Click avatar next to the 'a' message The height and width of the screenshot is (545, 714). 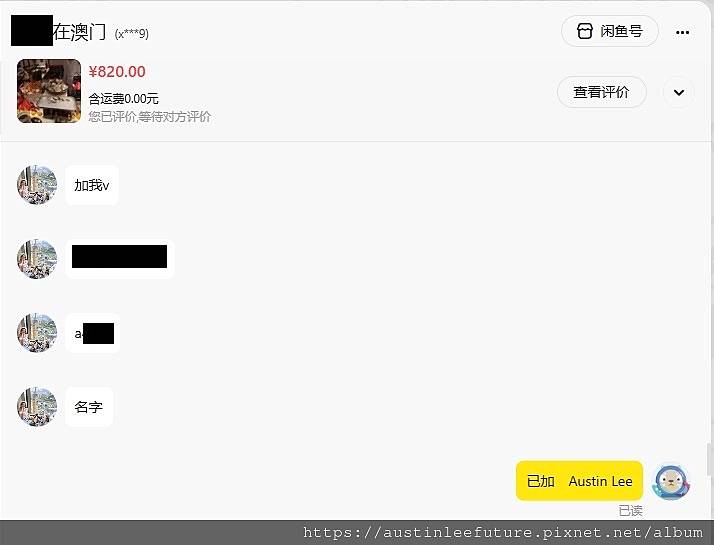37,332
